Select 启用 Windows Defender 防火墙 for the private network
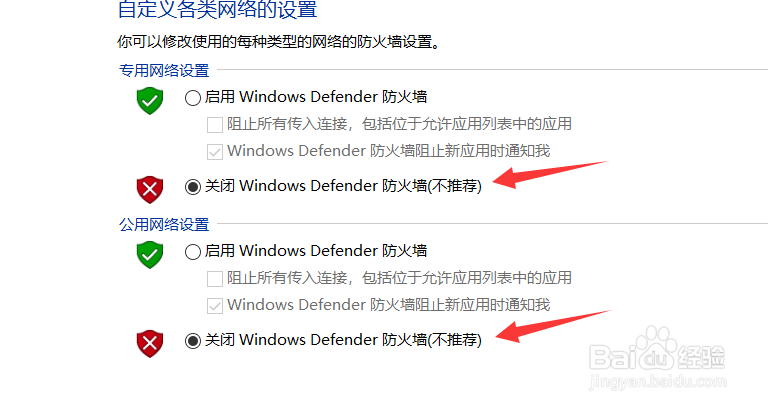Viewport: 768px width, 408px height. tap(192, 98)
